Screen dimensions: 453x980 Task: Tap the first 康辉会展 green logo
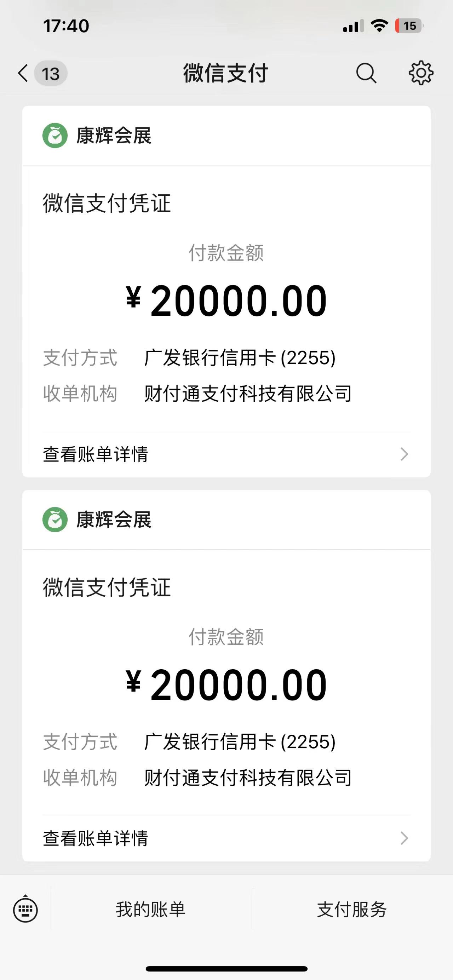[x=55, y=136]
